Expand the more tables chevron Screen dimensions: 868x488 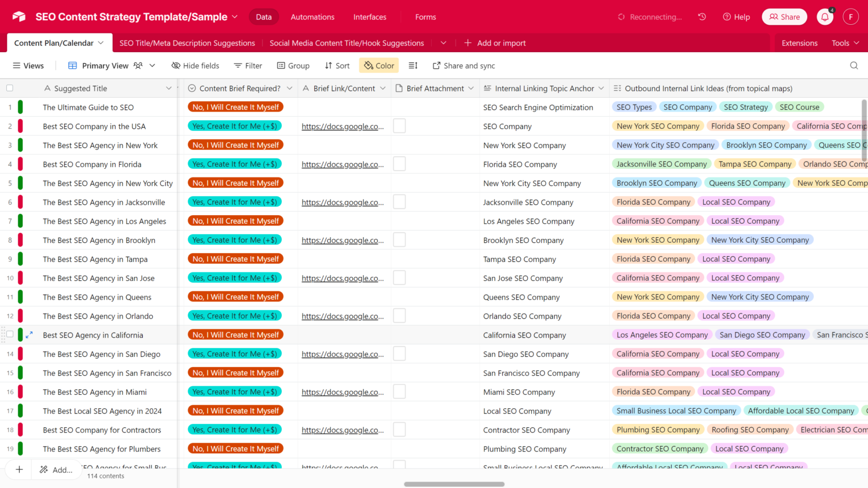click(x=443, y=43)
